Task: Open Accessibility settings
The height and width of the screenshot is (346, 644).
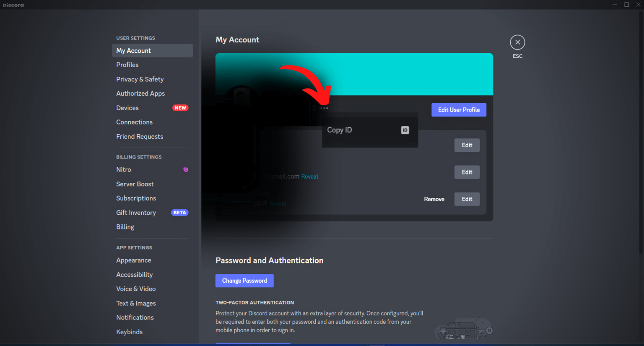Action: [x=134, y=274]
